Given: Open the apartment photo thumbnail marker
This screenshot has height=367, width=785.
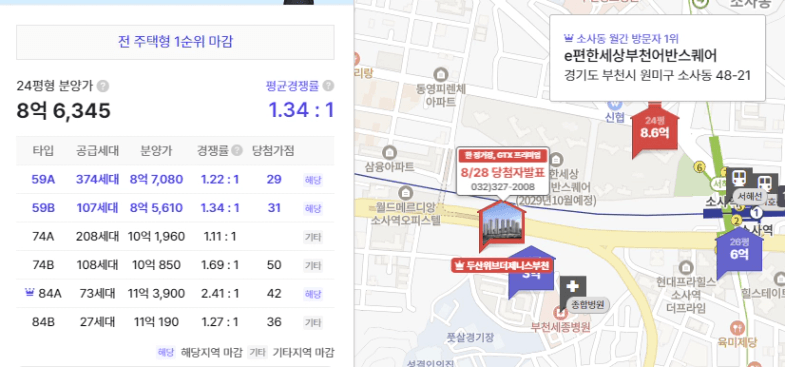Looking at the screenshot, I should click(x=502, y=226).
